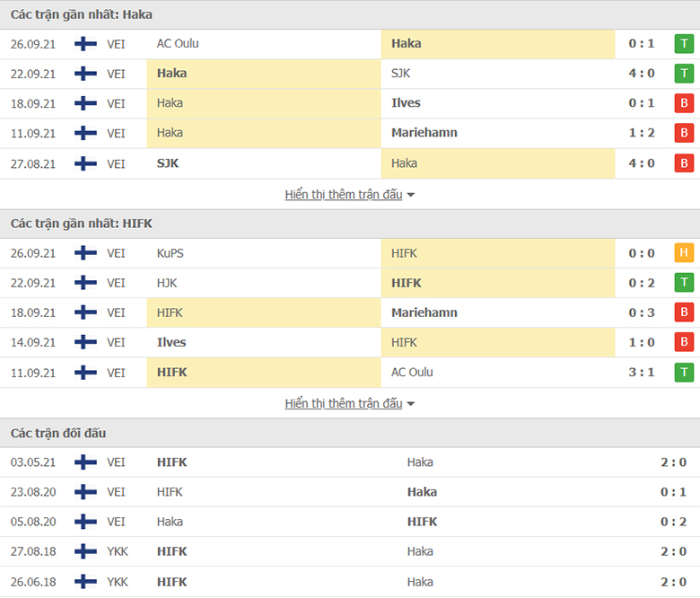
Task: Click the 2:0 score of the 26.06.18 match
Action: coord(673,582)
